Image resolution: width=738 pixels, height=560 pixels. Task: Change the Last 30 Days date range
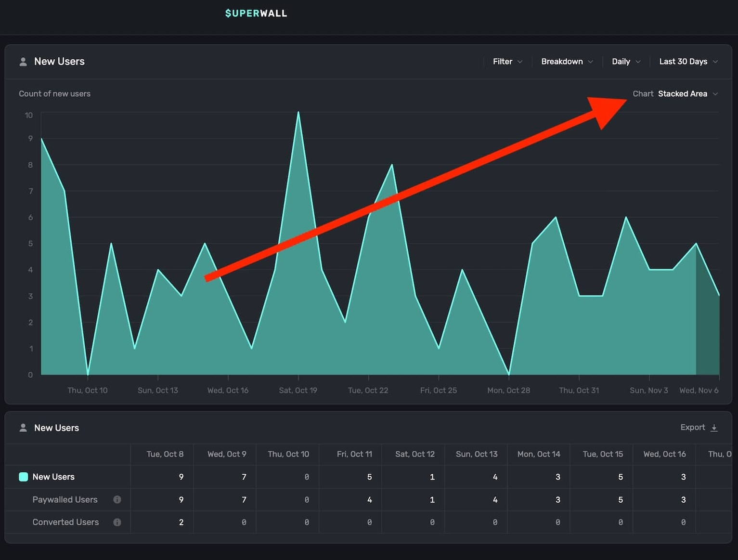(x=683, y=62)
